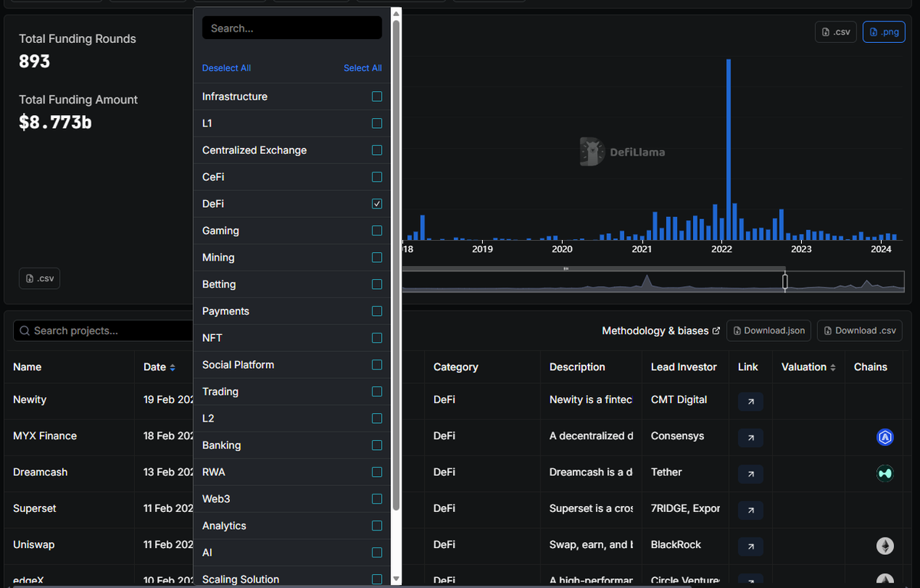920x588 pixels.
Task: Download funding totals .csv at lower left
Action: tap(39, 278)
